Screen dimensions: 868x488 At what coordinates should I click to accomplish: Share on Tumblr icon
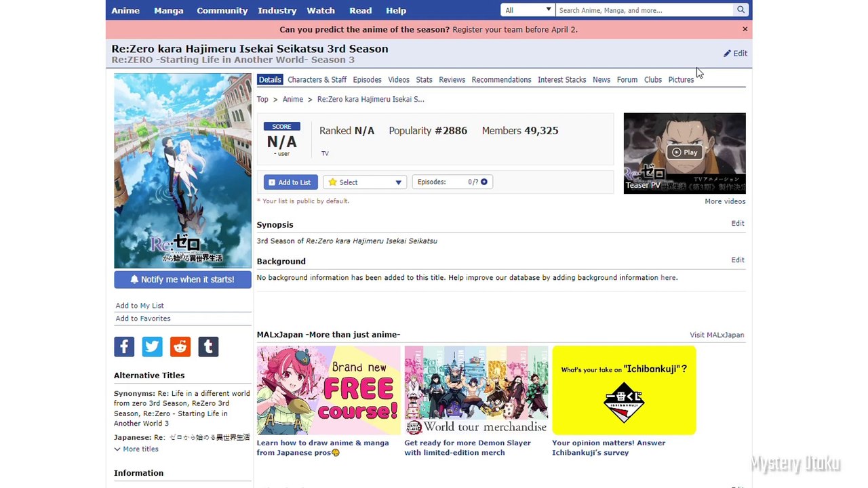click(208, 346)
